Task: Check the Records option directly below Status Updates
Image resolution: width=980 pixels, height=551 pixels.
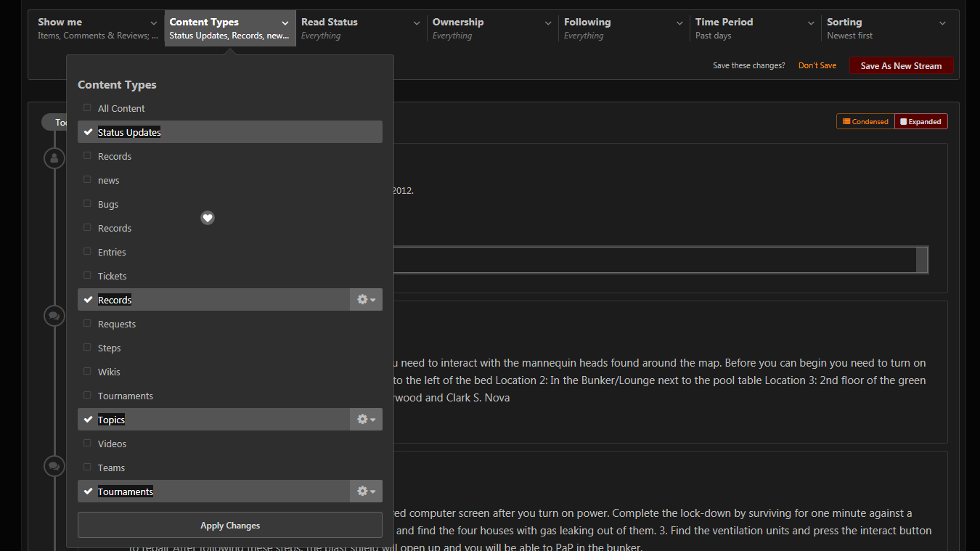Action: (87, 156)
